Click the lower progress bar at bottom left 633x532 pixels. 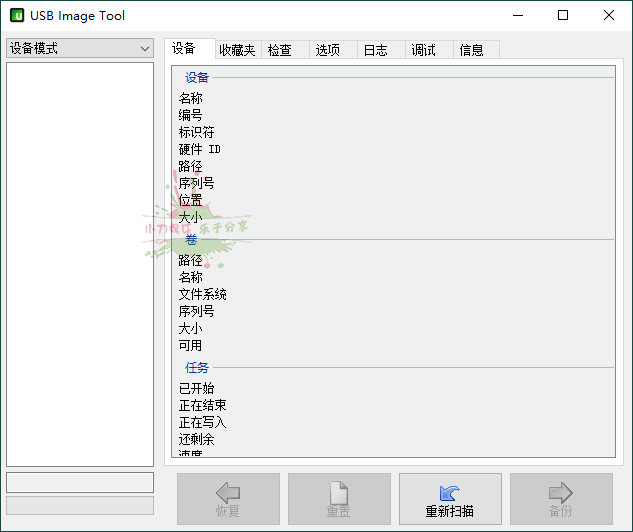(80, 505)
